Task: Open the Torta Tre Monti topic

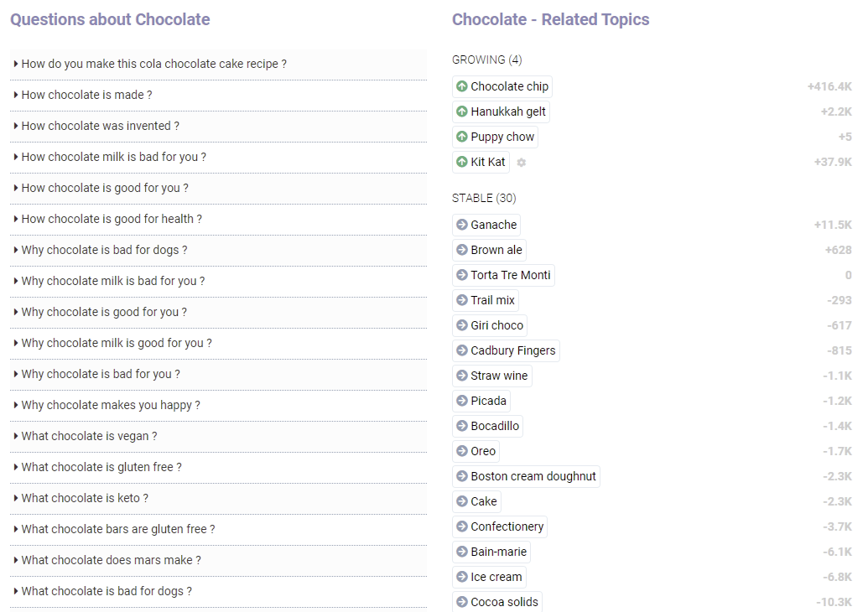Action: [503, 275]
